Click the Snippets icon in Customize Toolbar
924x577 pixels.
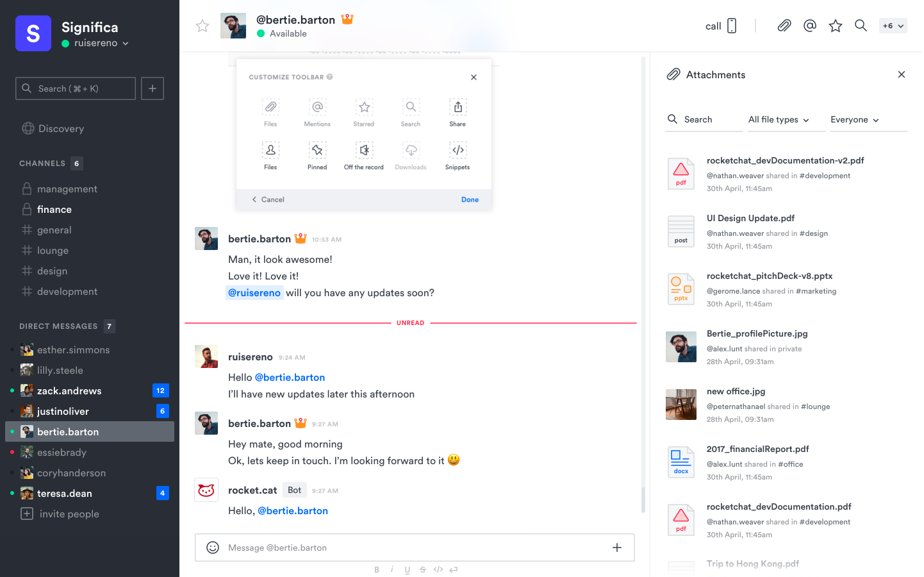click(458, 150)
